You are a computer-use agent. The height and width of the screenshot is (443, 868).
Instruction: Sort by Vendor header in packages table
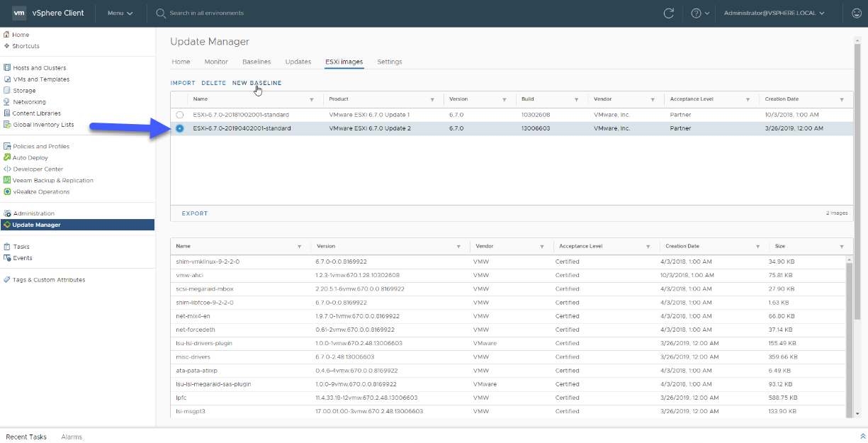point(485,246)
